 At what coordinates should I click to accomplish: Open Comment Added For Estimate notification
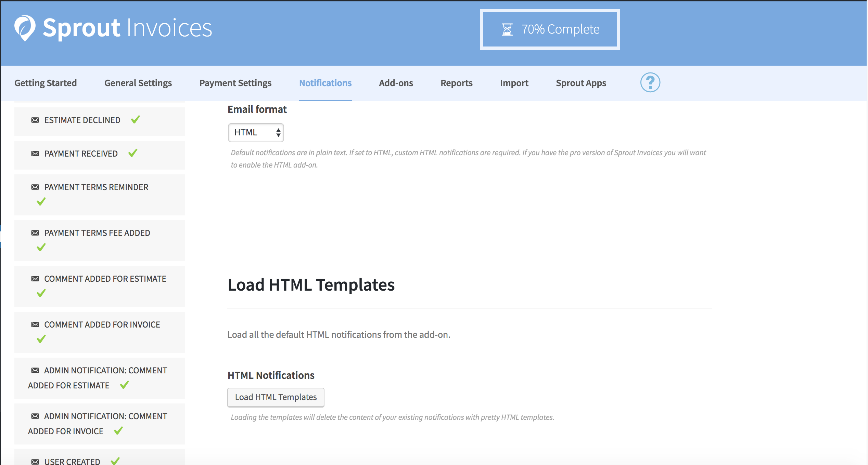pos(105,279)
